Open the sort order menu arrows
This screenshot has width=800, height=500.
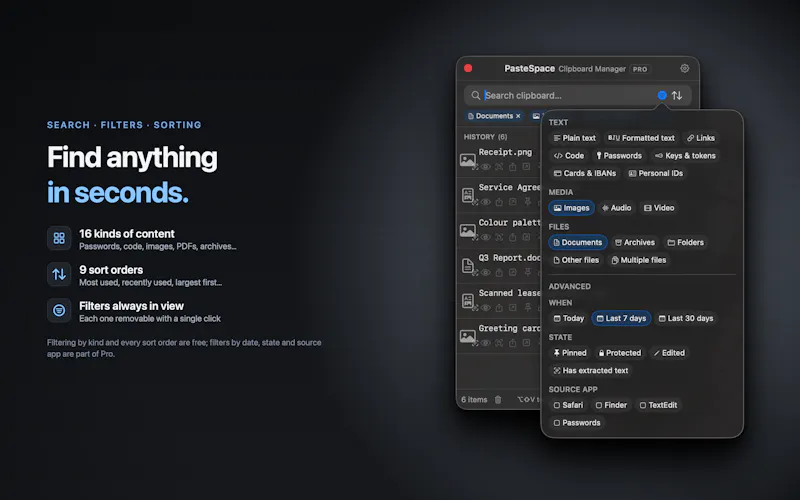677,95
